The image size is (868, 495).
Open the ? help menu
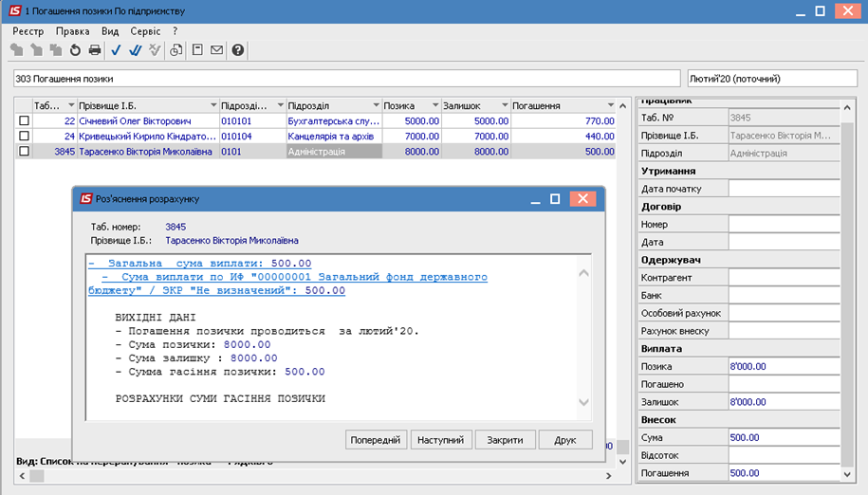pos(175,31)
